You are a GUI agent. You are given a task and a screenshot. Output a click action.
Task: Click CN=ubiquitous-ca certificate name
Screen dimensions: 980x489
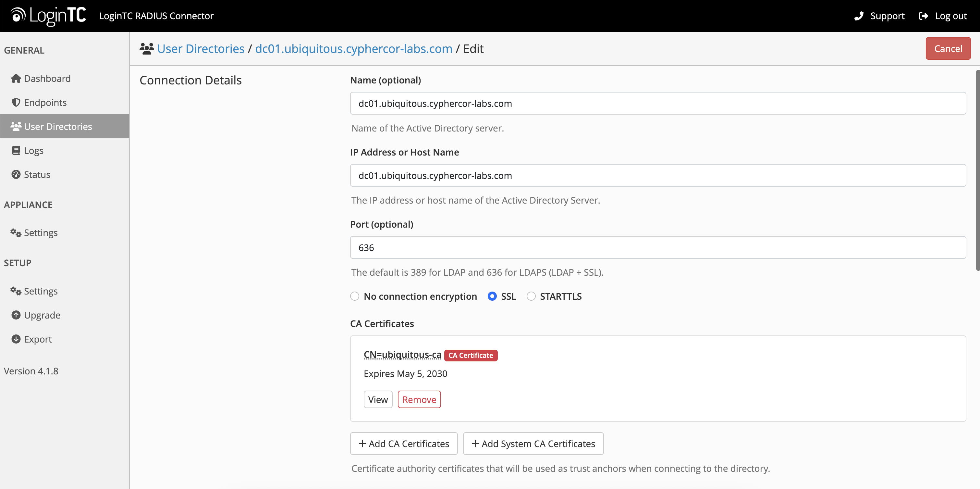coord(402,354)
